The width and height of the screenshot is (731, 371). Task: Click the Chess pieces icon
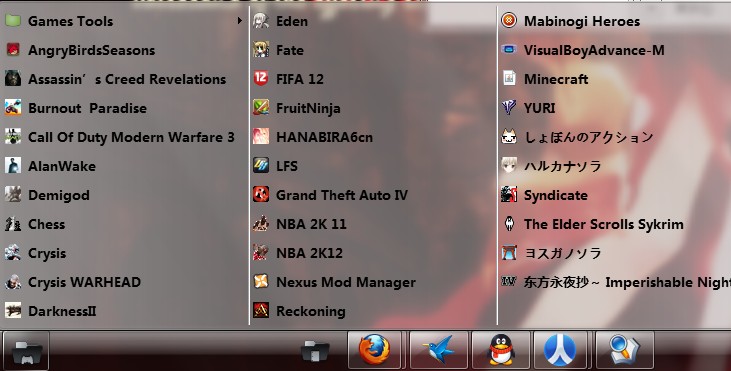(13, 224)
